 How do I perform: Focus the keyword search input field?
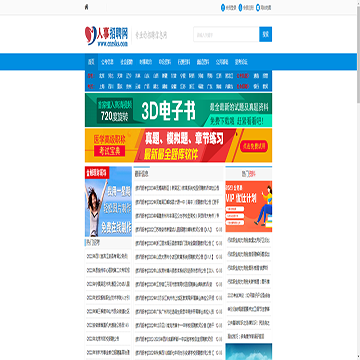coord(226,34)
